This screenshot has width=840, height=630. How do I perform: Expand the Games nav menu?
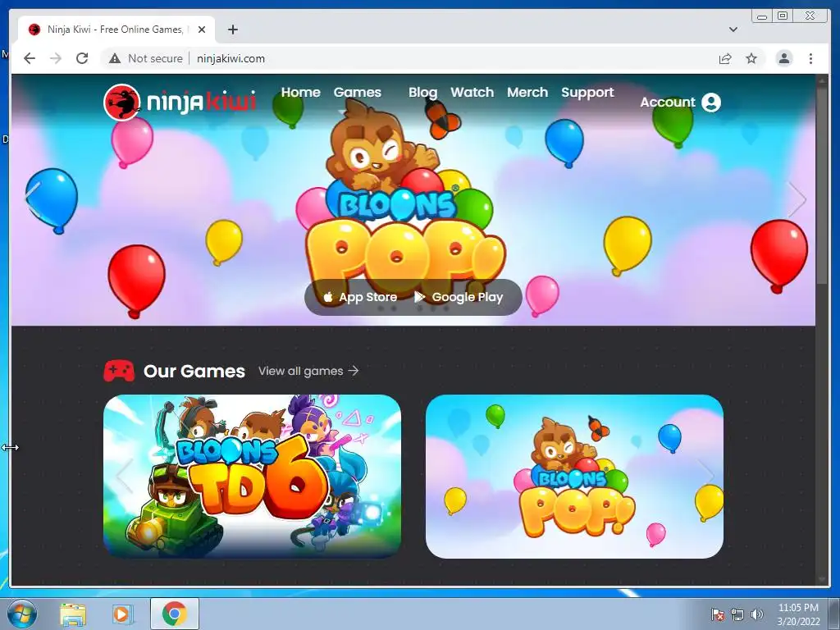358,92
